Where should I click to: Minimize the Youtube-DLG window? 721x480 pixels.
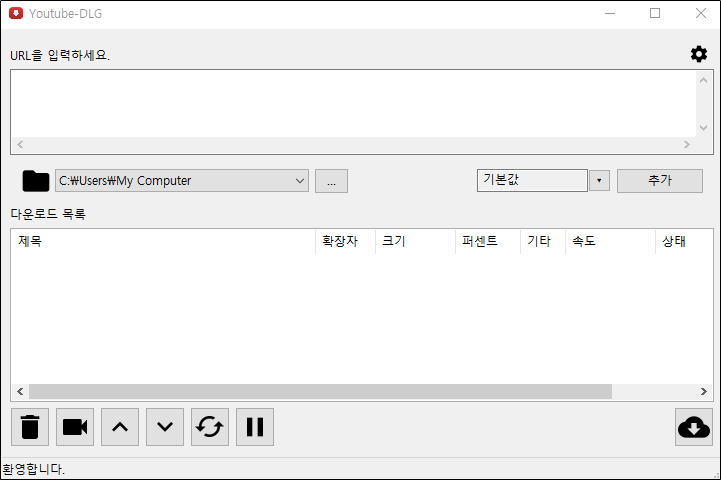610,13
